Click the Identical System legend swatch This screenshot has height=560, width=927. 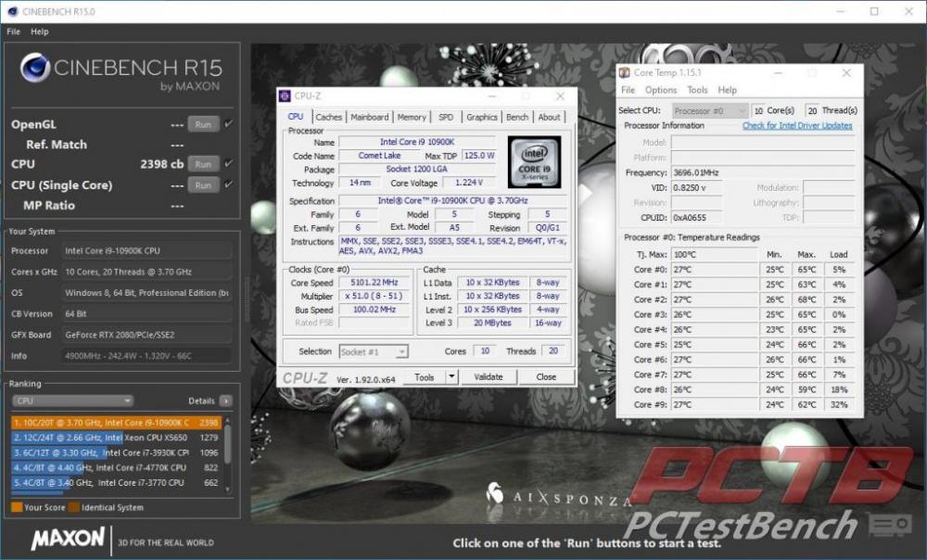point(74,507)
